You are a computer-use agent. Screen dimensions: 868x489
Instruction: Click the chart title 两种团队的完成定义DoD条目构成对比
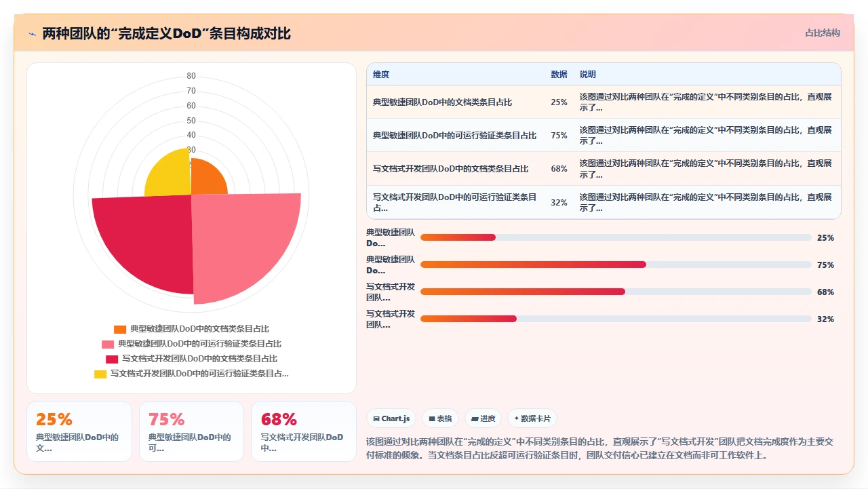(166, 33)
